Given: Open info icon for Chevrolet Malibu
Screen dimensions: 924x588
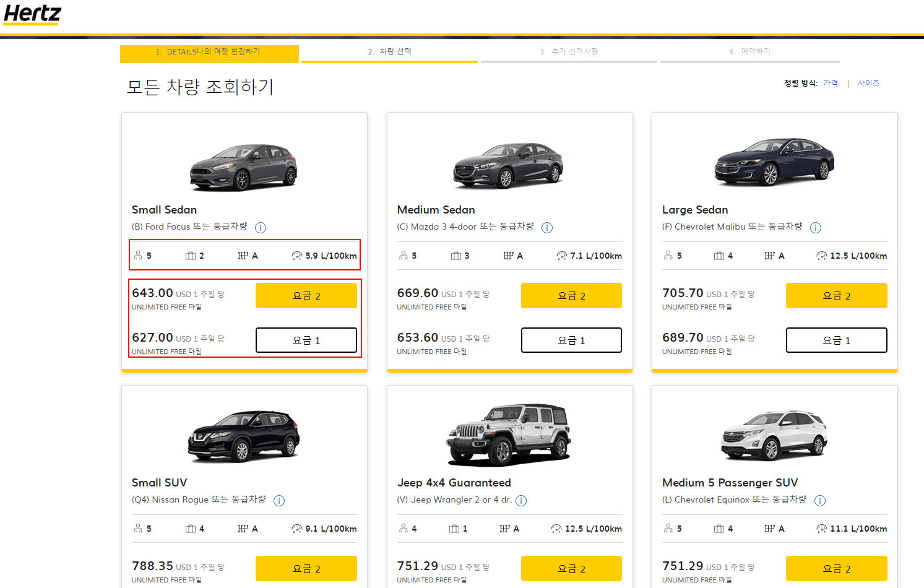Looking at the screenshot, I should point(816,228).
